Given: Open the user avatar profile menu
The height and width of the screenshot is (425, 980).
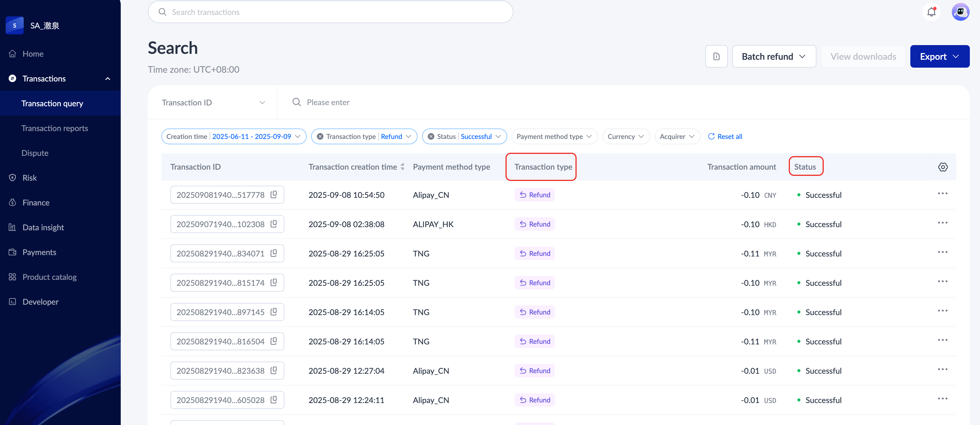Looking at the screenshot, I should [960, 12].
